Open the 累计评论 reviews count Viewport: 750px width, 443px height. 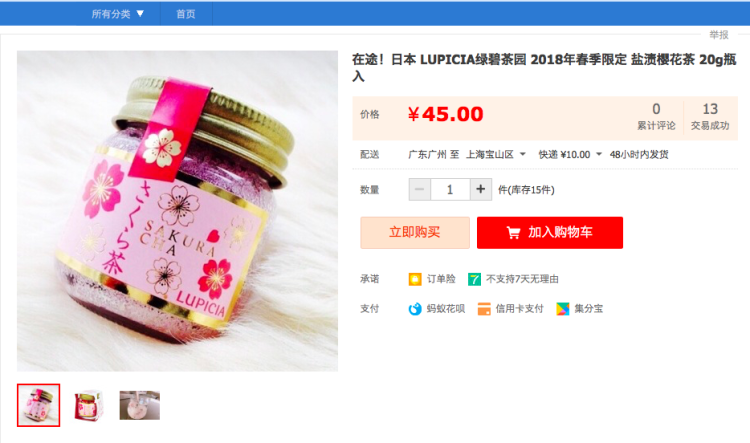coord(656,117)
